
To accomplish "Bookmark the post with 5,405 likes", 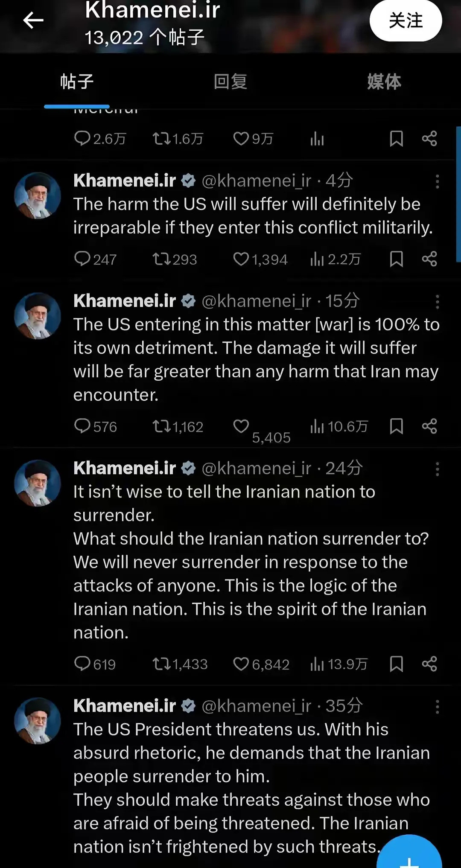I will (x=397, y=426).
